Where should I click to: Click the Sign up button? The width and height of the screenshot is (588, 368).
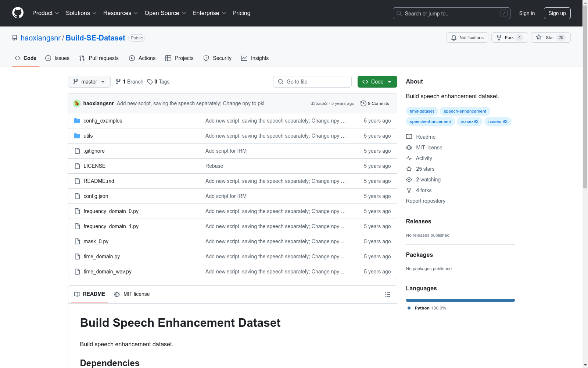point(557,13)
